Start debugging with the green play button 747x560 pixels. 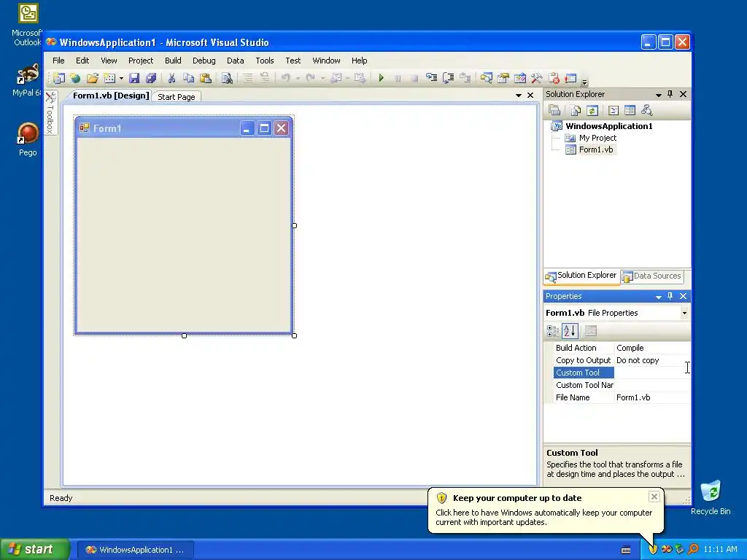click(381, 78)
